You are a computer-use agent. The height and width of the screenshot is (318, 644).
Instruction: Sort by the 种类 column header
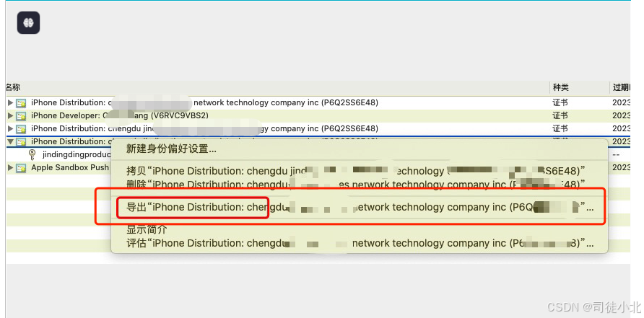click(561, 87)
